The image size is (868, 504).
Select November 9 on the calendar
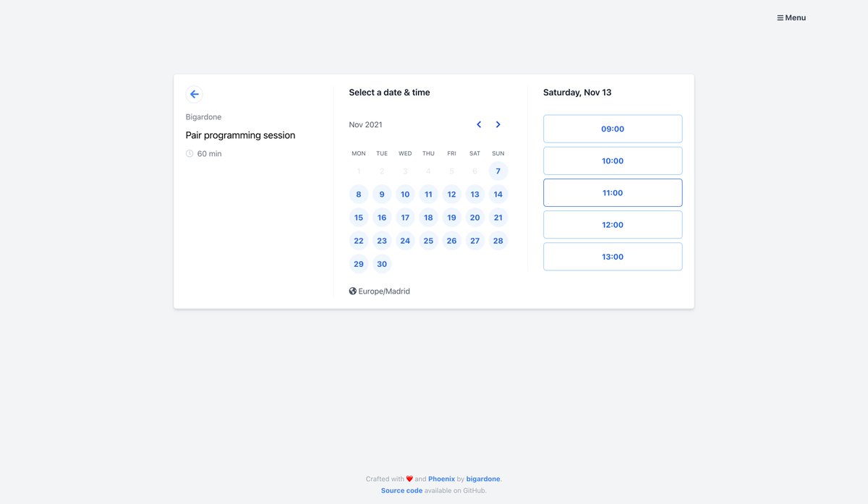click(382, 195)
